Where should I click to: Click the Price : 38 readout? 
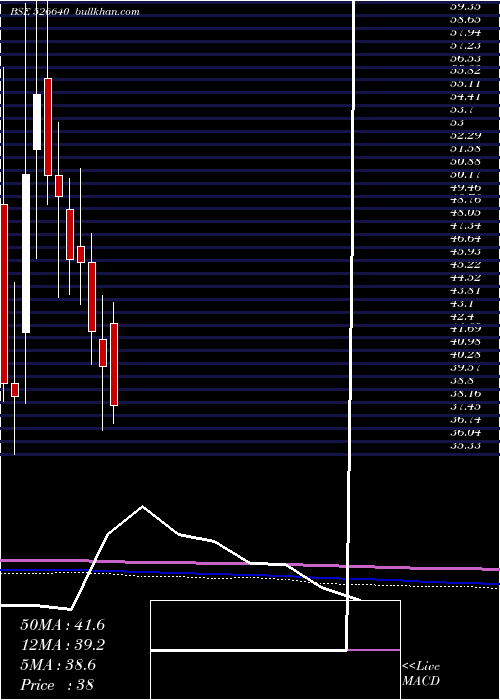click(57, 685)
